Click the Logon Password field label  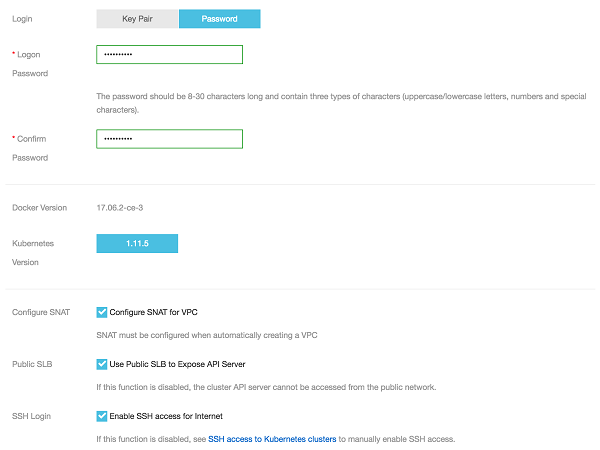click(x=29, y=63)
